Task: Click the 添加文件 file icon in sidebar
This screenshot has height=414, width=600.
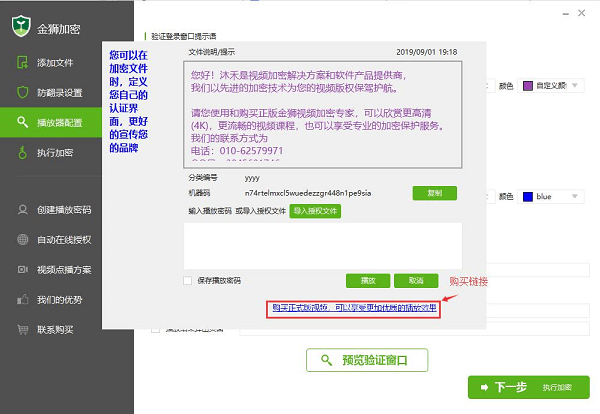Action: [23, 62]
